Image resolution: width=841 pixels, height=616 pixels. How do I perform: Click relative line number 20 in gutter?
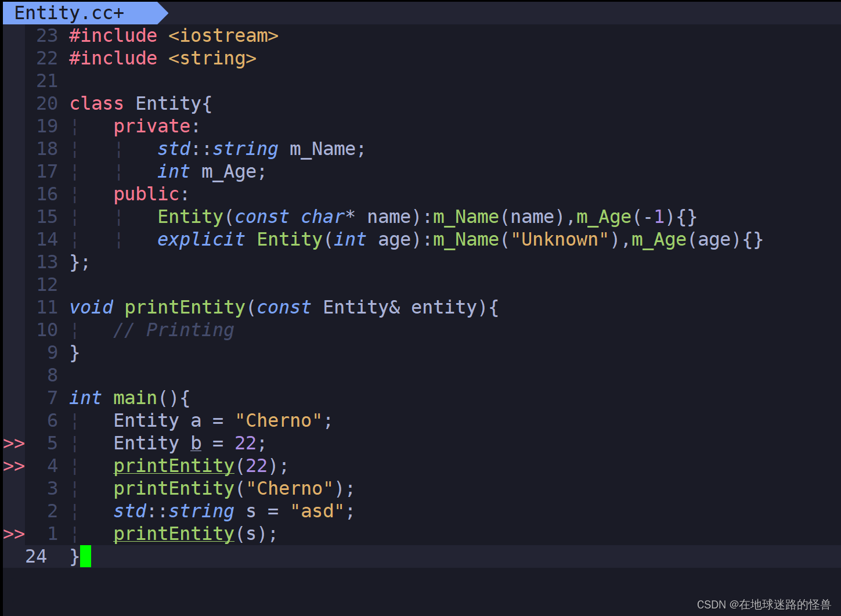point(47,104)
